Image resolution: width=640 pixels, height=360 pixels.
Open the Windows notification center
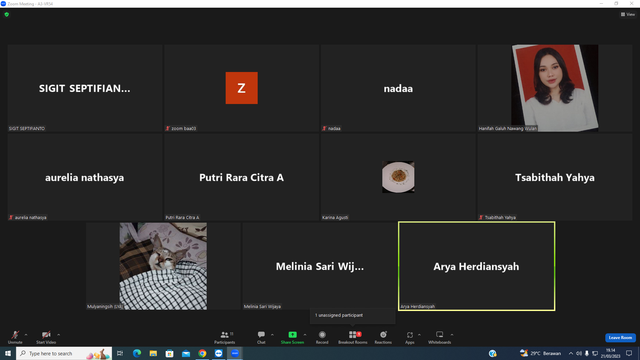629,353
